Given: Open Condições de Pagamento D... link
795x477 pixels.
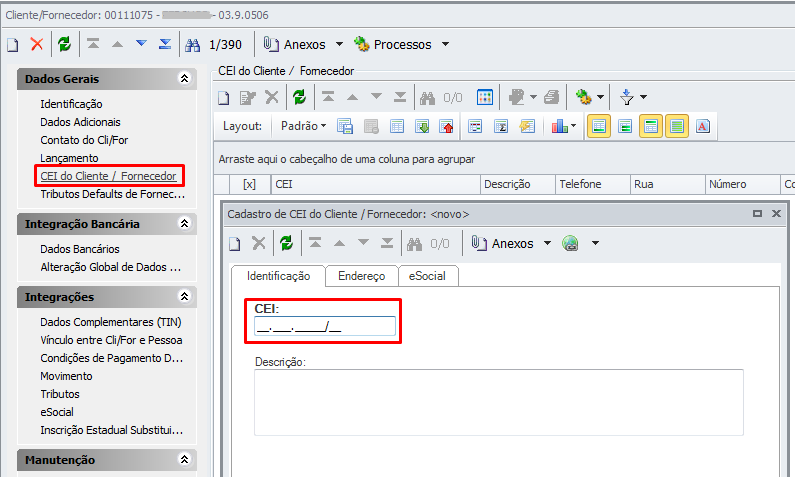Looking at the screenshot, I should click(x=112, y=358).
